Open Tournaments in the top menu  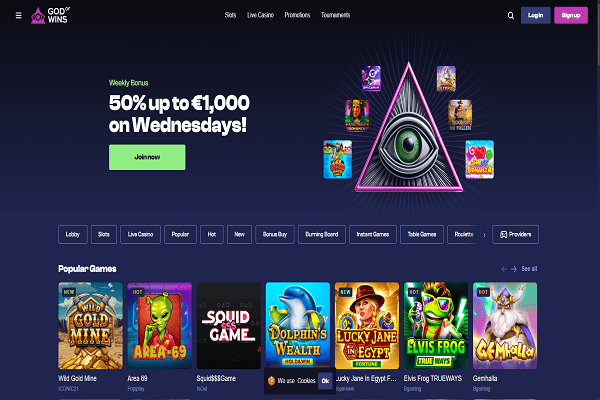tap(336, 15)
